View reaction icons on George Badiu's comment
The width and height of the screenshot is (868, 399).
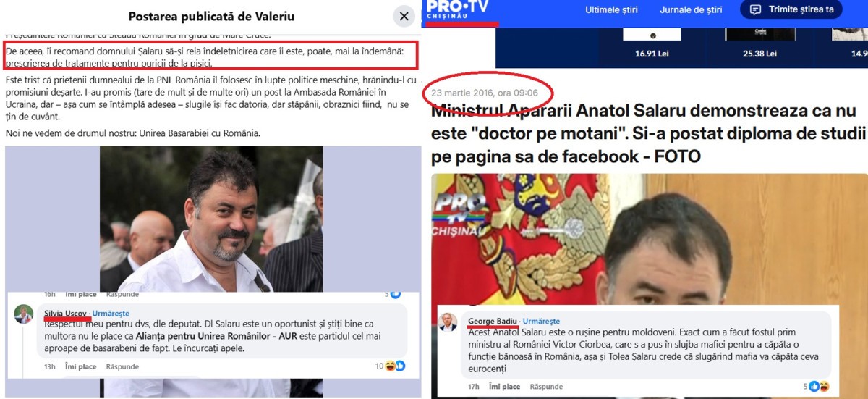pyautogui.click(x=817, y=386)
